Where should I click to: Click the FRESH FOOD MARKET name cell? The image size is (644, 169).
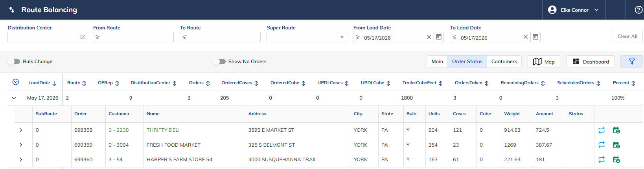tap(173, 145)
